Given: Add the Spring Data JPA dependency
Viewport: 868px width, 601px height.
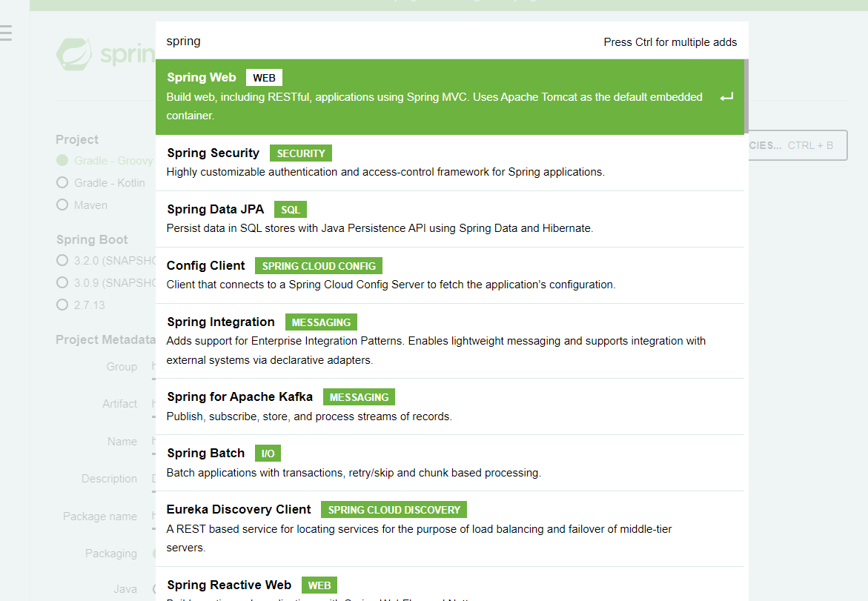Looking at the screenshot, I should click(449, 219).
